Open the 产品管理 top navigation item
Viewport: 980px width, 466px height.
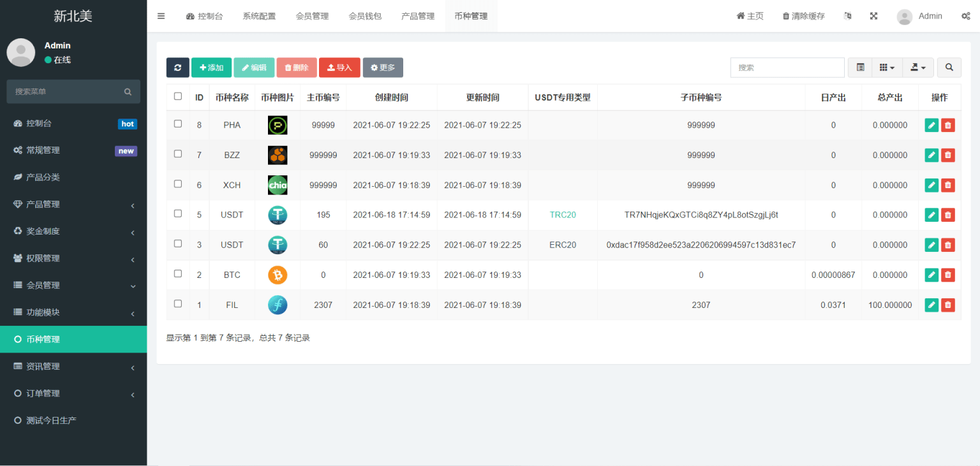pyautogui.click(x=418, y=16)
